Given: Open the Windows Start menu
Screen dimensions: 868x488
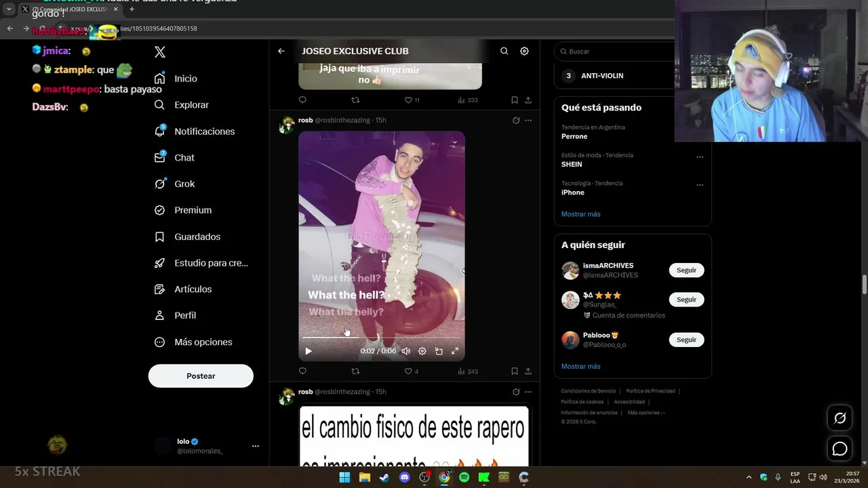Looking at the screenshot, I should point(344,477).
